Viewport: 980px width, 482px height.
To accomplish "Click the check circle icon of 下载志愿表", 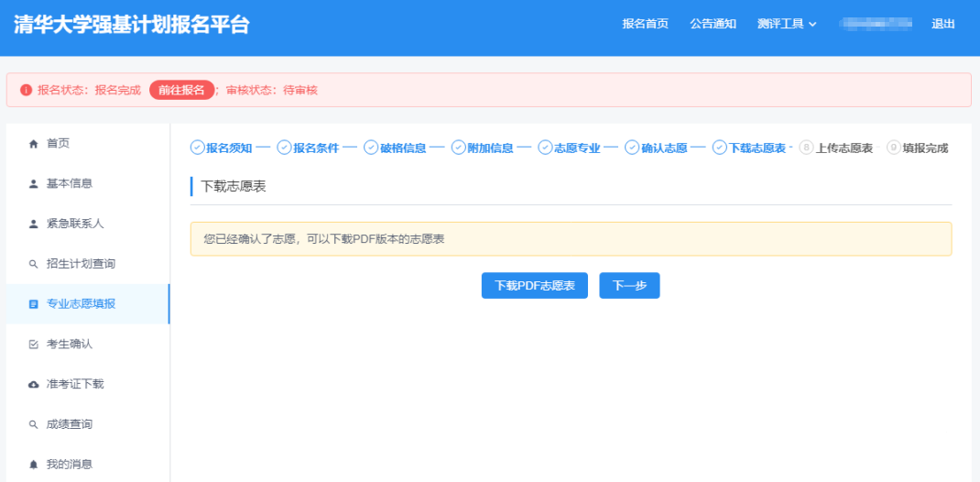I will tap(720, 148).
